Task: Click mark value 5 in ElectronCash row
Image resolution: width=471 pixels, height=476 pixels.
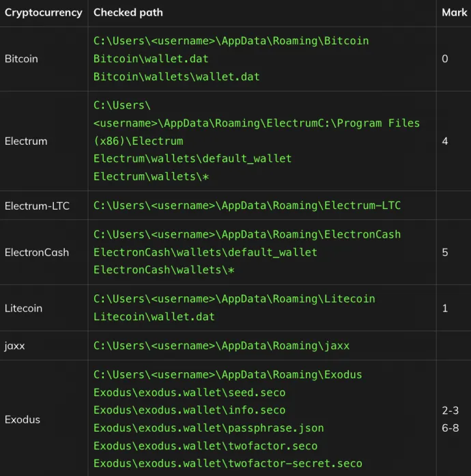Action: [x=445, y=253]
